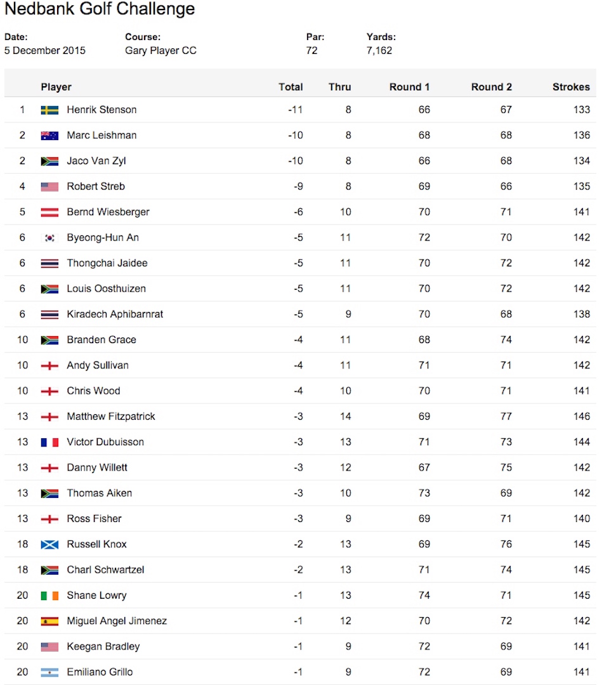Screen dimensions: 616x685
Task: Click the French flag next to Victor Dubuisson
Action: [x=49, y=443]
